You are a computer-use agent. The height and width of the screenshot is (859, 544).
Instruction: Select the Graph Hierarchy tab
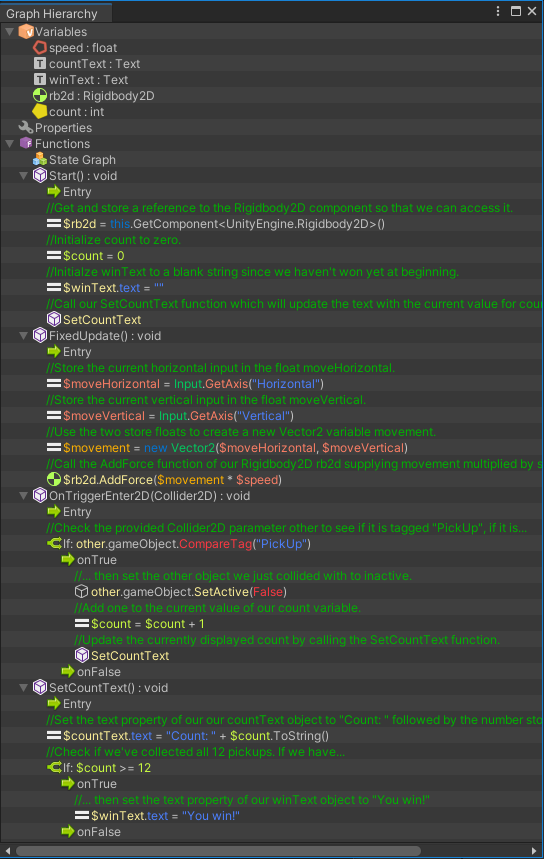click(56, 13)
